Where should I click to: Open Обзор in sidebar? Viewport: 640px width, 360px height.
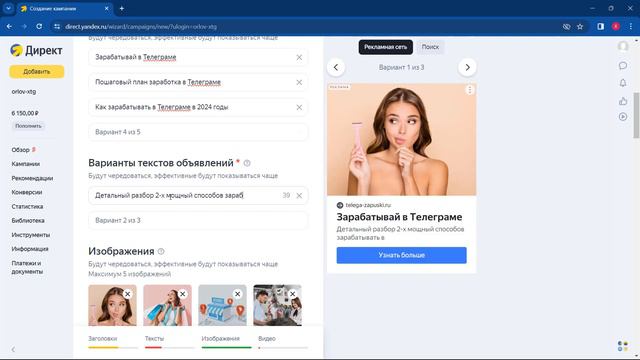pos(20,150)
